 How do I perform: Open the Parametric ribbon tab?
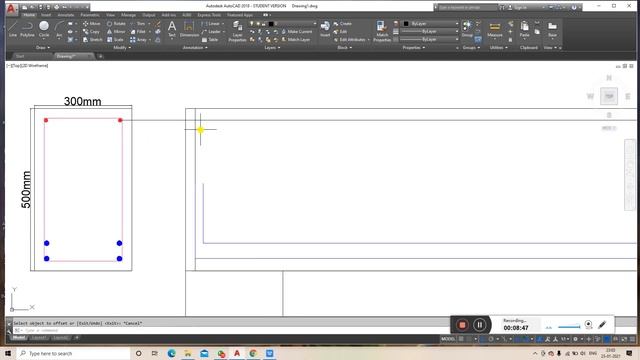90,15
